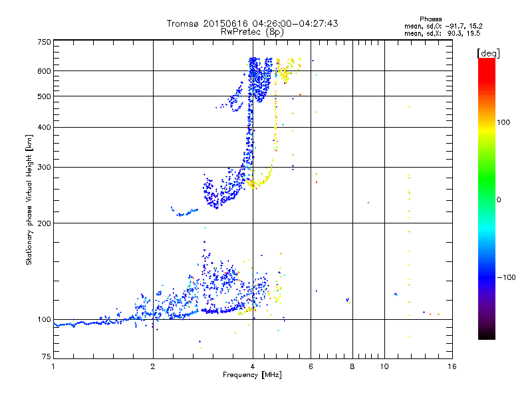Click the x-axis tick label '2'

coord(153,366)
